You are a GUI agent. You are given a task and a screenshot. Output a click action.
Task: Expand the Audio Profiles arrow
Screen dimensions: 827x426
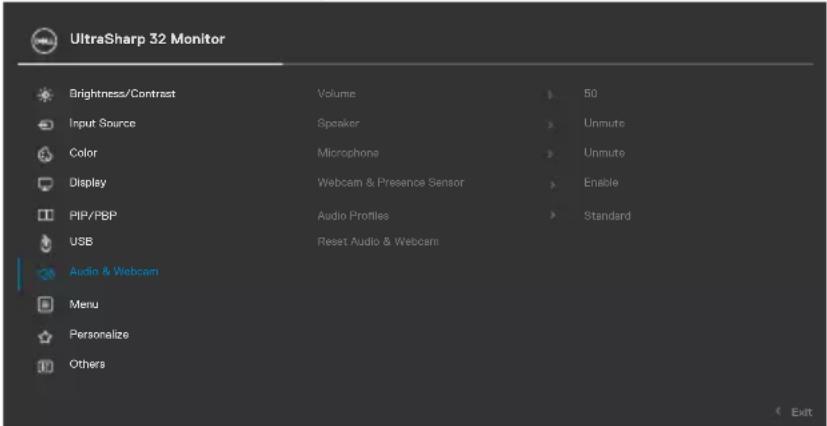coord(552,215)
